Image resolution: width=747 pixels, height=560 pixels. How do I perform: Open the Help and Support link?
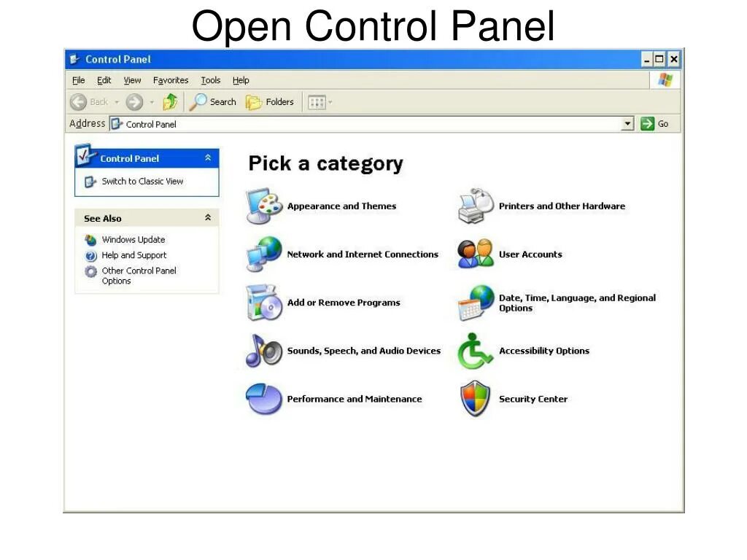(x=134, y=255)
